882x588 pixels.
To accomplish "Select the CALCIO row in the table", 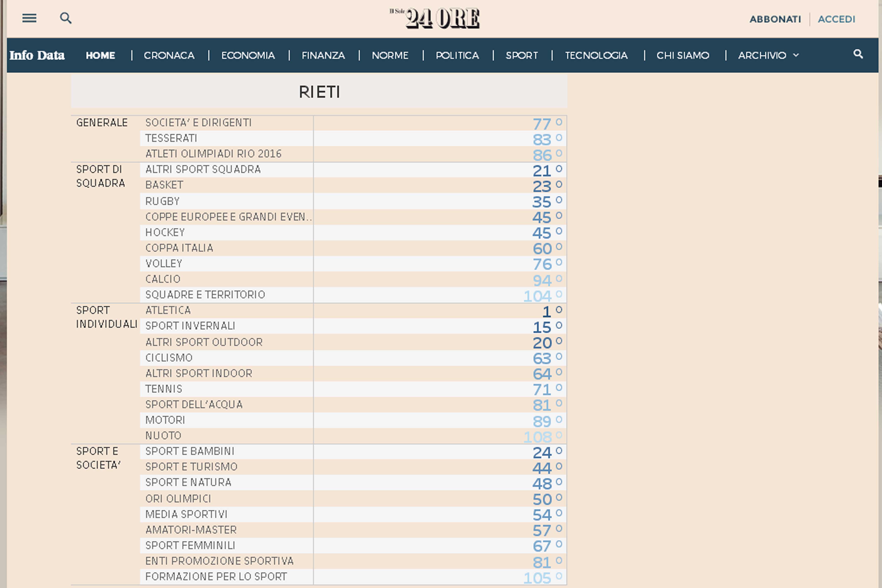I will coord(163,279).
